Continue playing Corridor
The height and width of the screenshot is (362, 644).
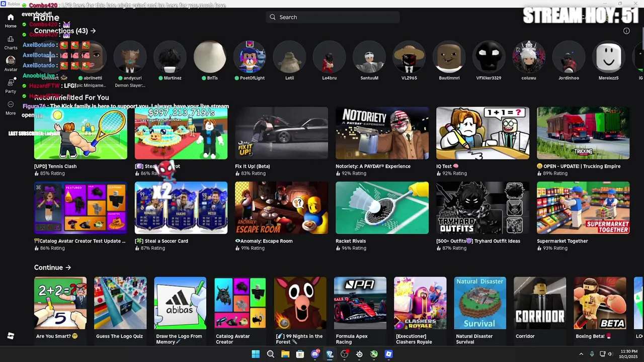[540, 303]
